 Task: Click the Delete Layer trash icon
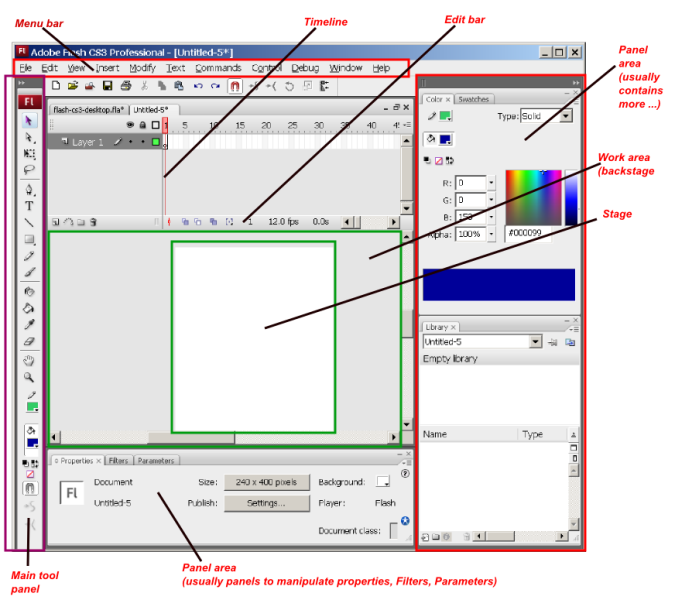93,222
